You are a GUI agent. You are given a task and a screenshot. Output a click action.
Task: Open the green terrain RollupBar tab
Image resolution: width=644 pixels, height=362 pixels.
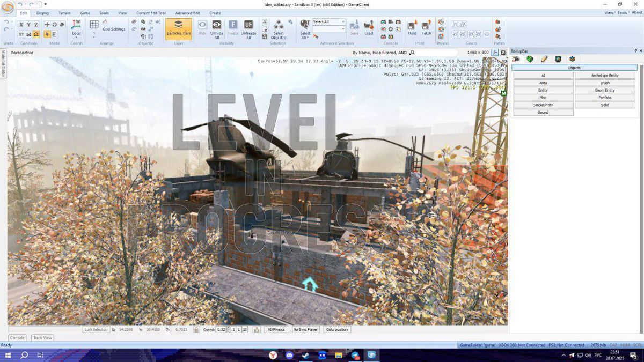pos(530,59)
